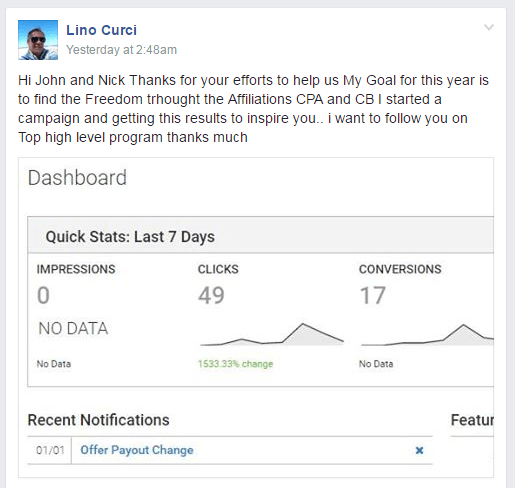This screenshot has height=488, width=515.
Task: Select the Clicks count 49
Action: pyautogui.click(x=211, y=295)
